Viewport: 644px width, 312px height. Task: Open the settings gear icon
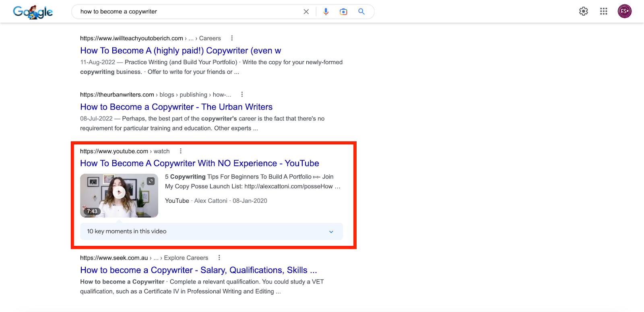tap(584, 11)
